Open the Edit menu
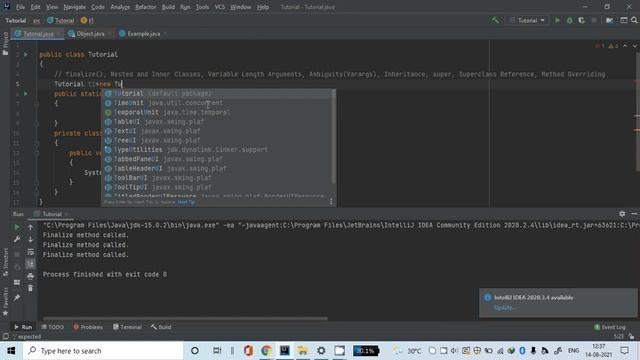 click(x=36, y=7)
